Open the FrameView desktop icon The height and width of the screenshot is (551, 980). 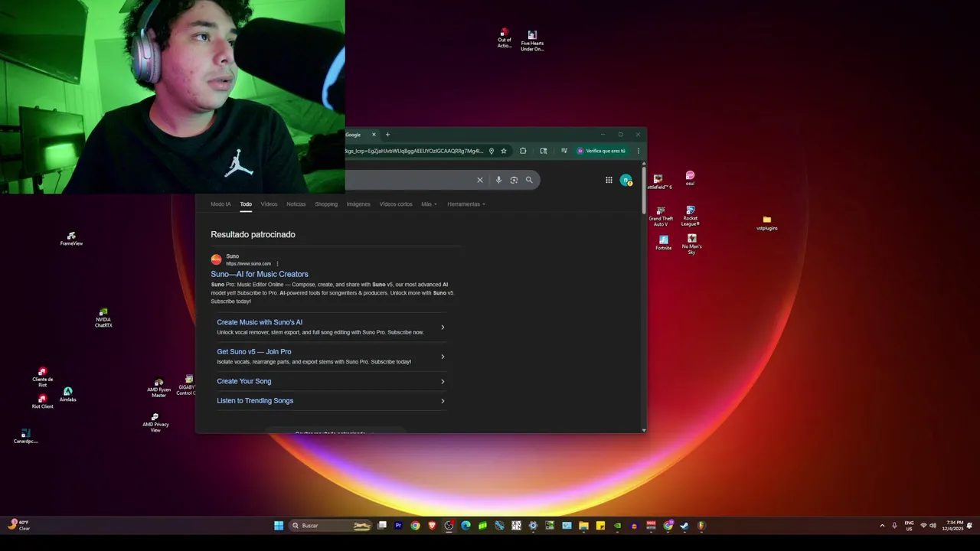[71, 239]
